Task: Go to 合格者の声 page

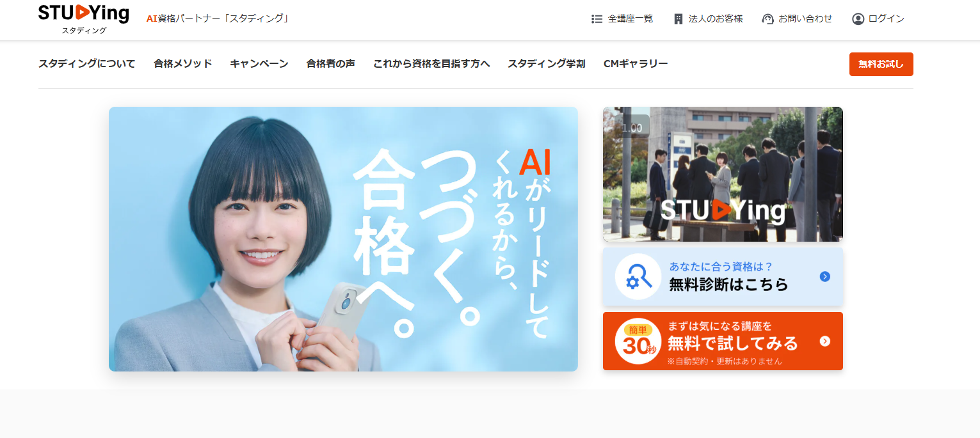Action: point(330,64)
